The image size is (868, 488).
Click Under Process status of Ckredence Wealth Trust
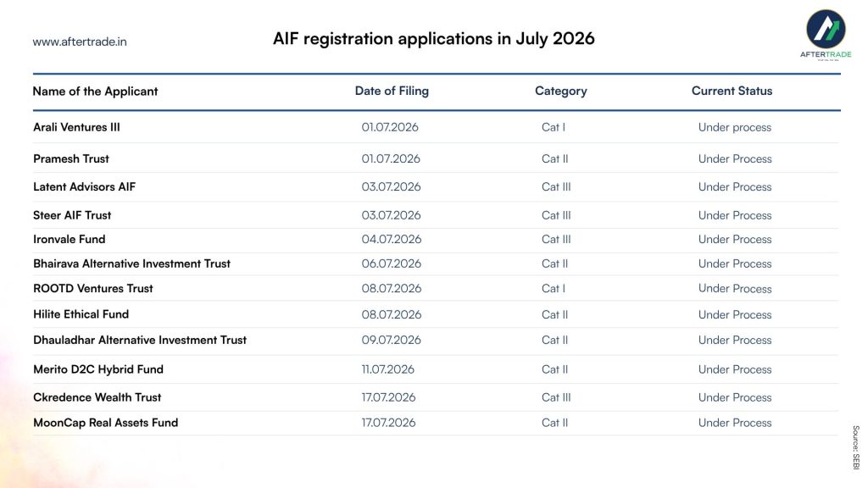click(735, 397)
